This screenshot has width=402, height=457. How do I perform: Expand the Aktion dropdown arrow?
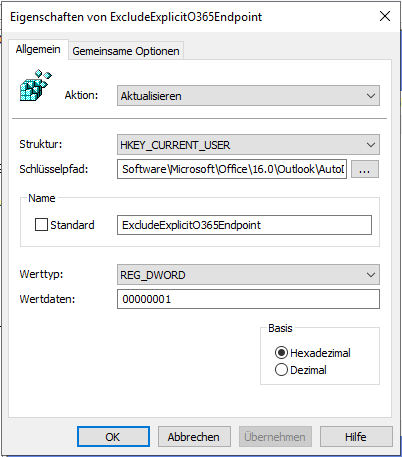(x=371, y=96)
